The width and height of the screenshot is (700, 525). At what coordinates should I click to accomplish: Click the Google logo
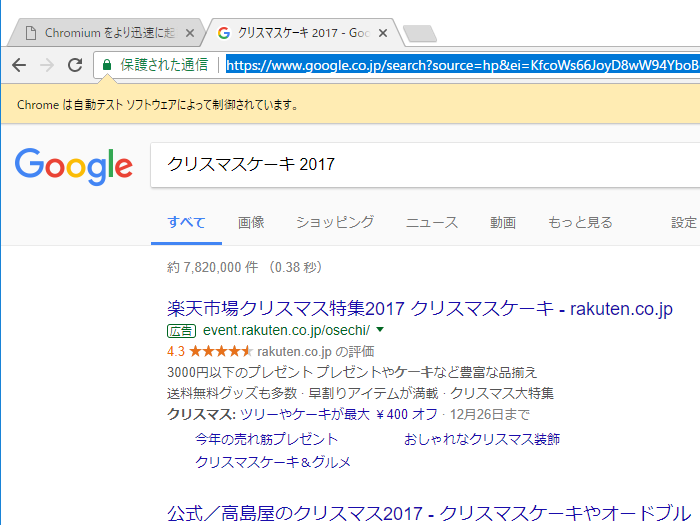point(74,167)
